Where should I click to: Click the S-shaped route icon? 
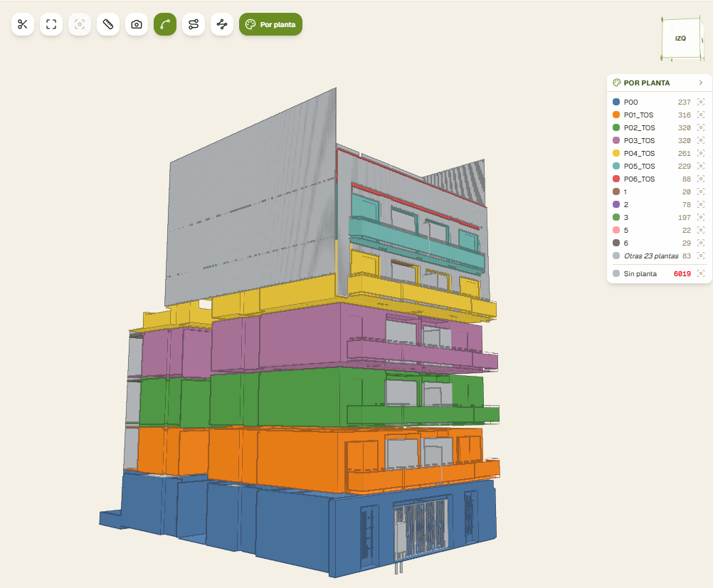tap(194, 24)
